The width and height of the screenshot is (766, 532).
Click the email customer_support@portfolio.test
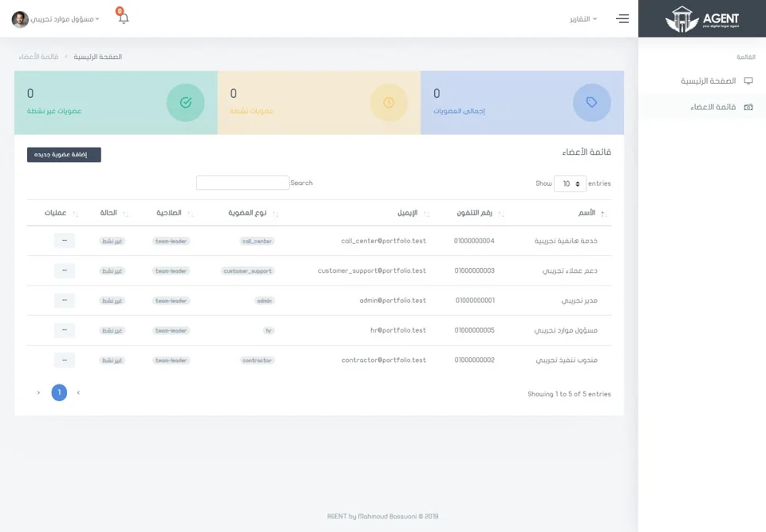click(372, 270)
